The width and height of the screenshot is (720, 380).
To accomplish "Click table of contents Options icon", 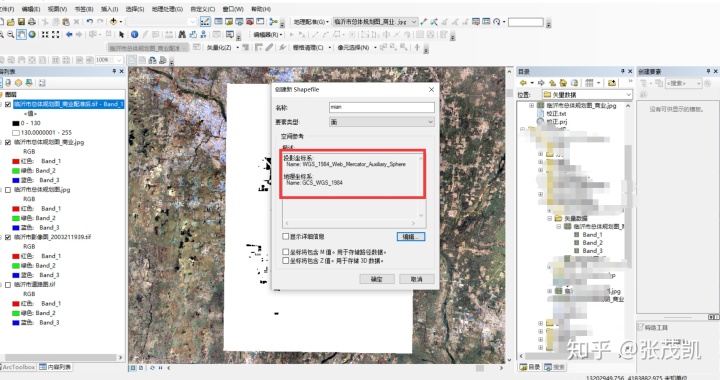I will tap(42, 83).
